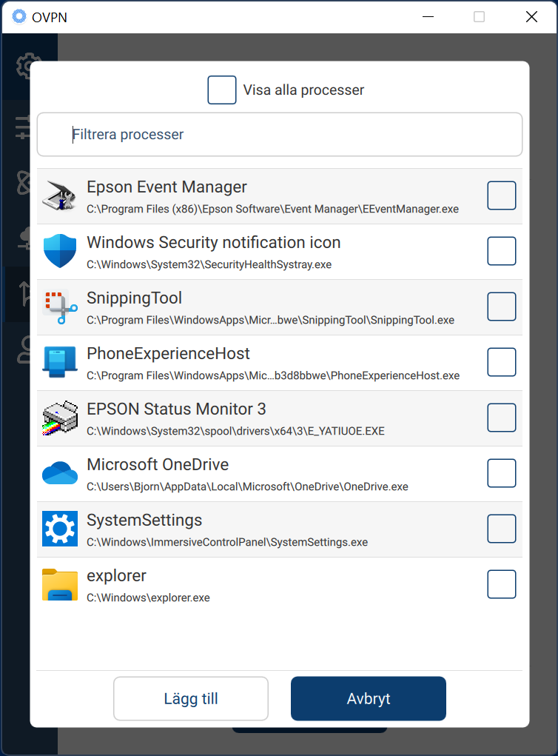Click the Lägg till button

coord(191,699)
